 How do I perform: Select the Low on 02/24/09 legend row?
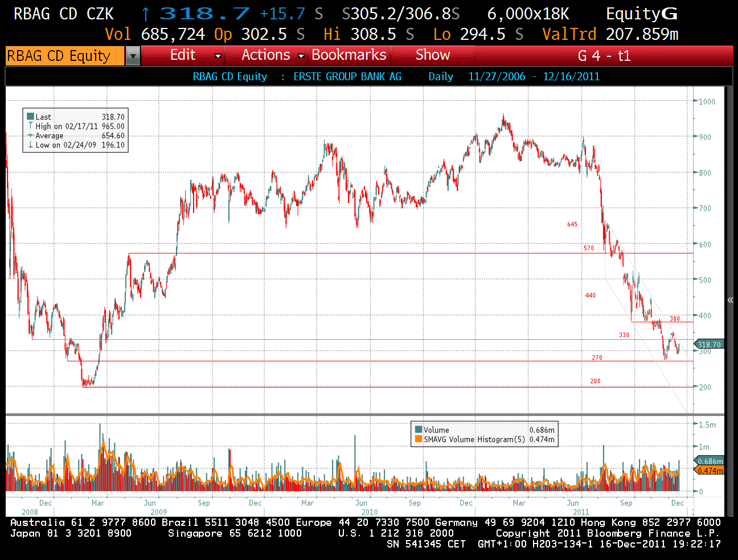coord(75,145)
